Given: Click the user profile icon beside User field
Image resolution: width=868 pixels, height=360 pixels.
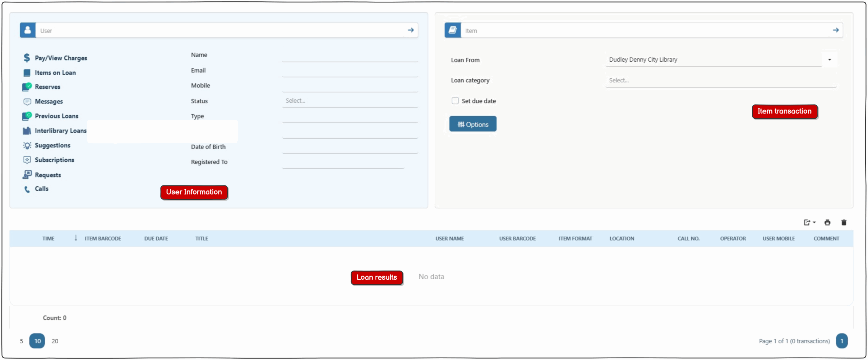Looking at the screenshot, I should 27,30.
